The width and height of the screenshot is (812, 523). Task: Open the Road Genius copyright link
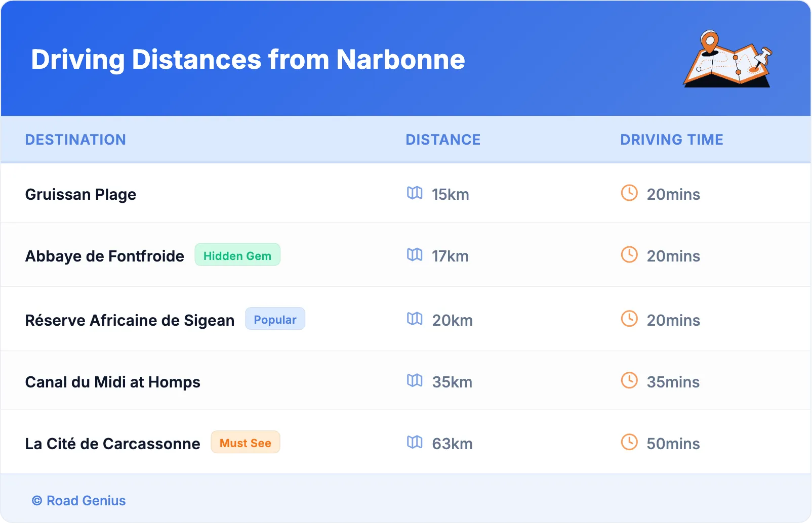coord(79,501)
